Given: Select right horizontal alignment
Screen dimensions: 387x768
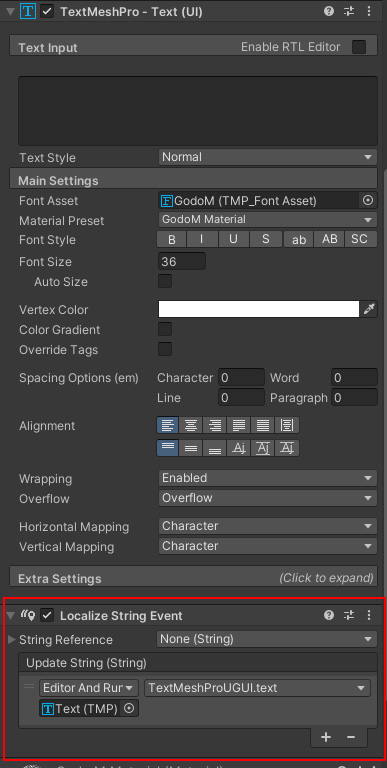Looking at the screenshot, I should pyautogui.click(x=215, y=425).
